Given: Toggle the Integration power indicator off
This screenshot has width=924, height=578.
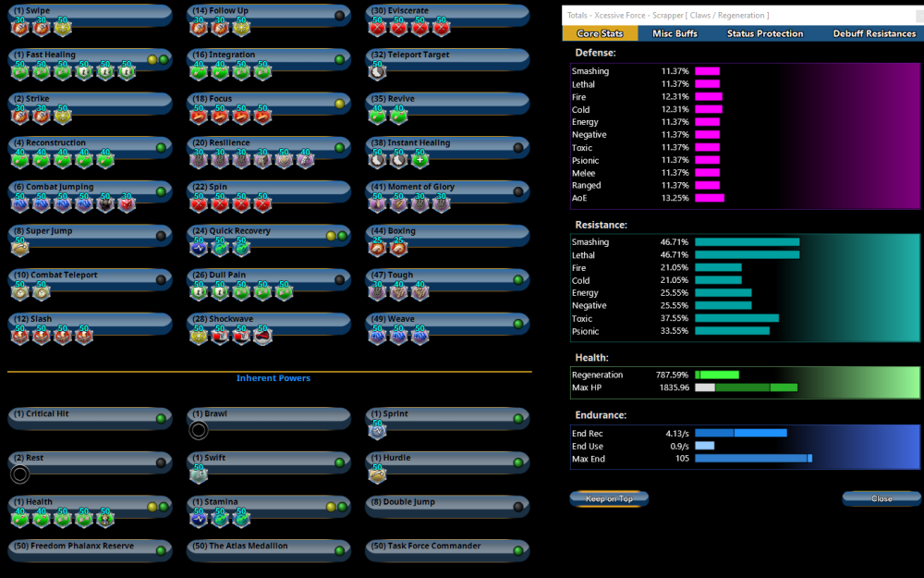Looking at the screenshot, I should coord(340,60).
